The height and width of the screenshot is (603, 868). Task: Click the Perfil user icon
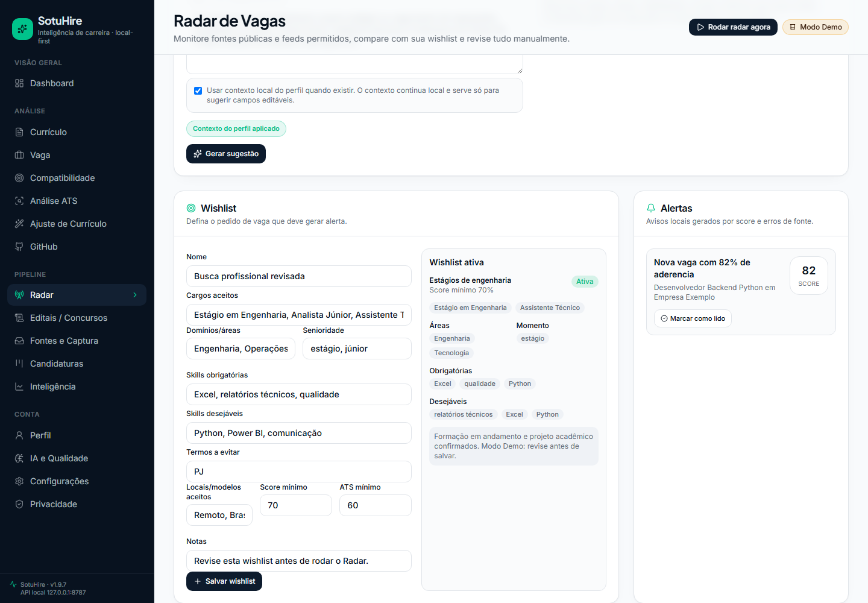(x=19, y=435)
